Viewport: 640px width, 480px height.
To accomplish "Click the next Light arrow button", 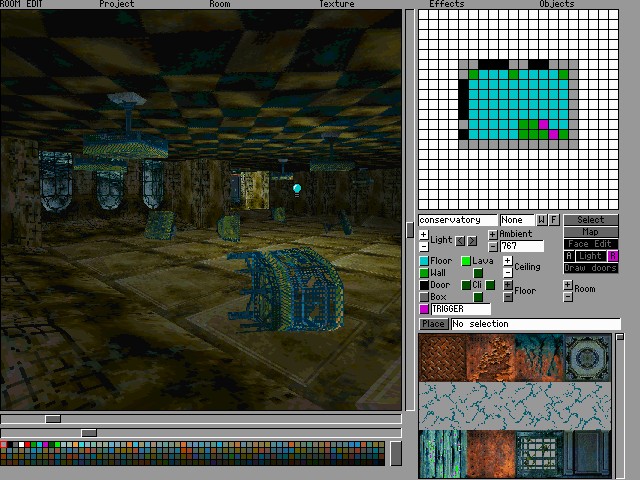I will (x=472, y=241).
